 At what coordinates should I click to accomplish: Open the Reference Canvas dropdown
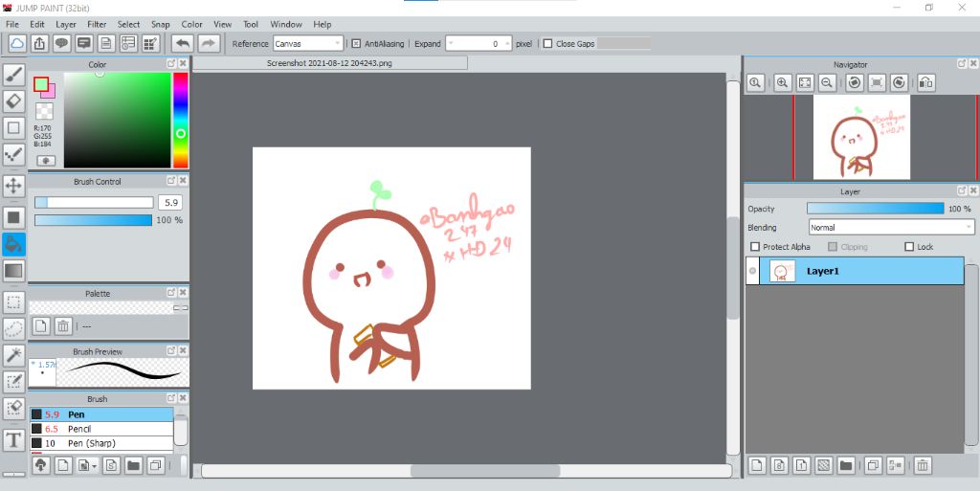(308, 44)
